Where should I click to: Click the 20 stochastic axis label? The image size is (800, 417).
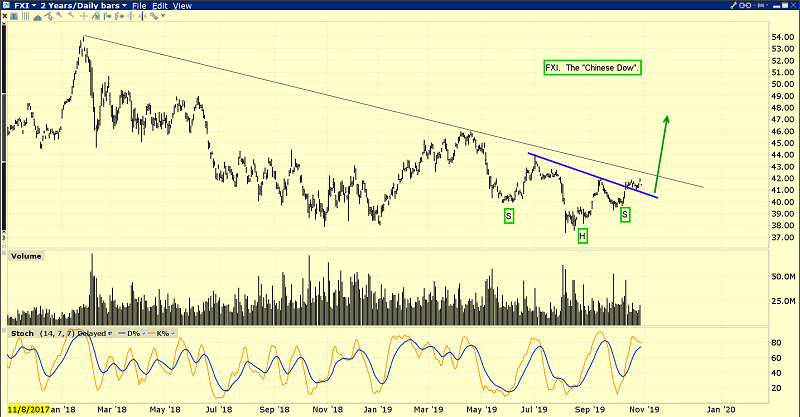[x=776, y=388]
